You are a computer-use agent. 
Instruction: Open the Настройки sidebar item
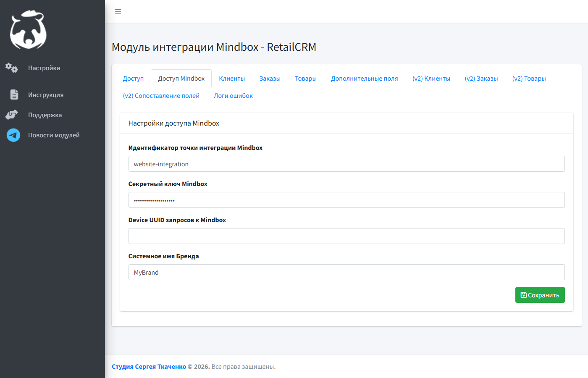(x=52, y=68)
